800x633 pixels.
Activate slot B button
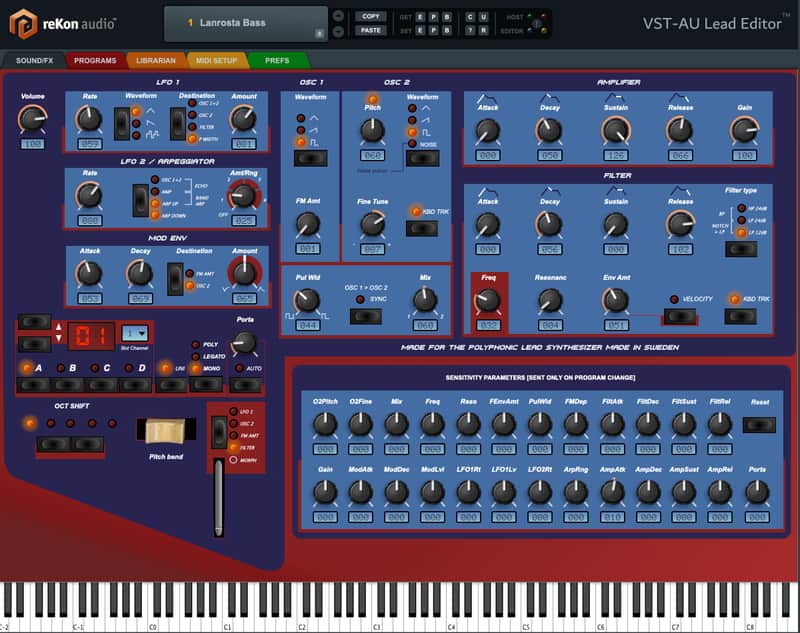(68, 385)
